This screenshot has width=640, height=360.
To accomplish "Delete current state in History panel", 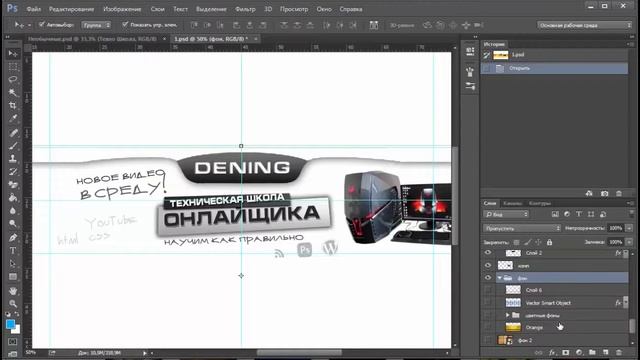I will point(619,193).
